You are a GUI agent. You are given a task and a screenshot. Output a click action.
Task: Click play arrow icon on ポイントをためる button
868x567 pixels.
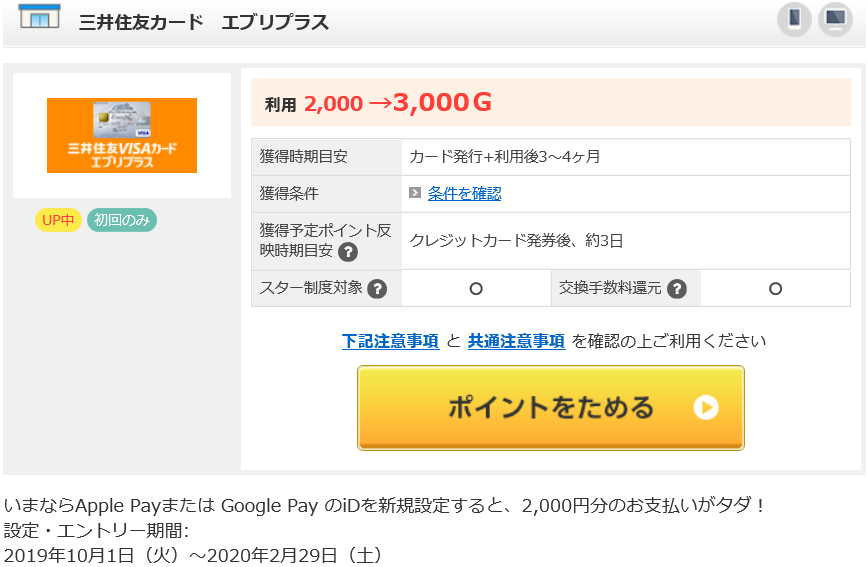[x=706, y=408]
